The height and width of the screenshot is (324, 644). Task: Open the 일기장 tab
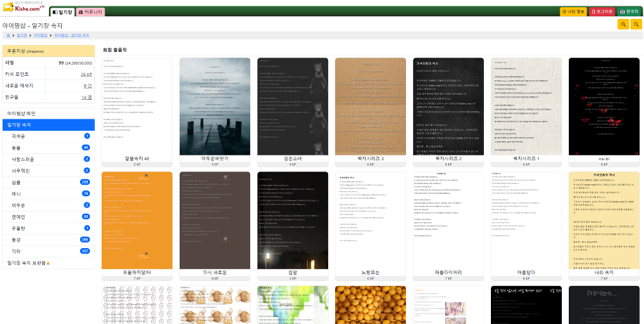[x=61, y=12]
